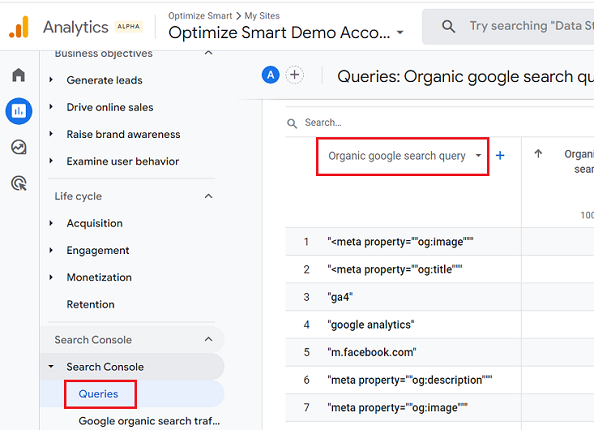Expand the Raise brand awareness topic
The width and height of the screenshot is (594, 430).
pos(51,134)
